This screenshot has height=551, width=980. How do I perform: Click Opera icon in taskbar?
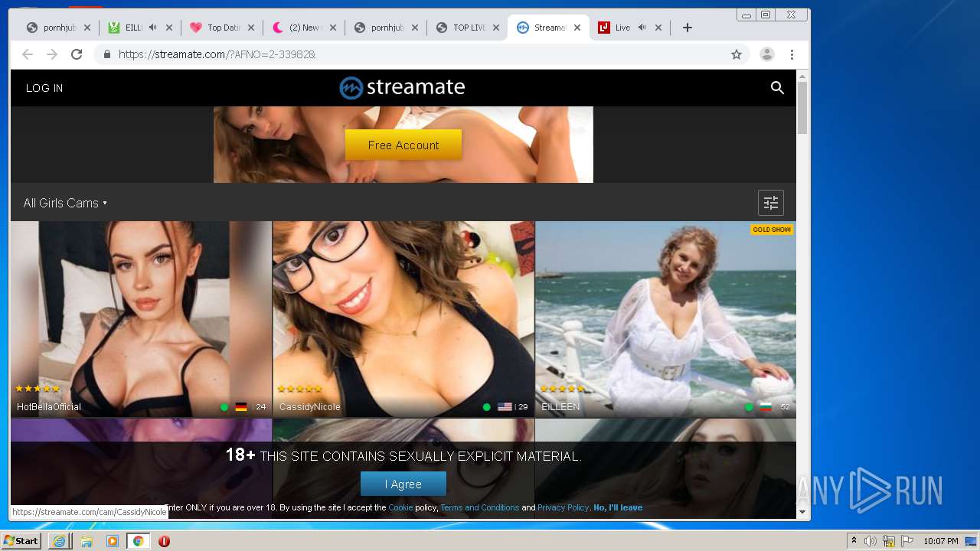[x=164, y=541]
